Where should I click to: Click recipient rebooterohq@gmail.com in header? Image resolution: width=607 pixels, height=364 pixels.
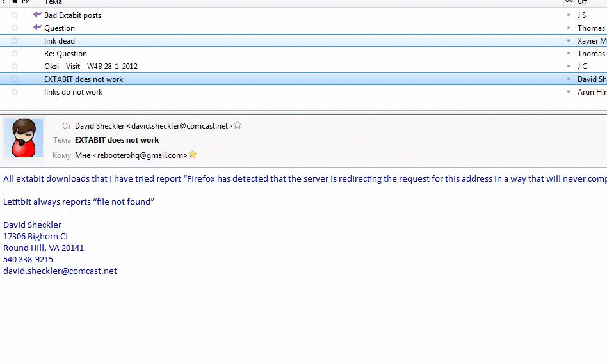click(140, 155)
